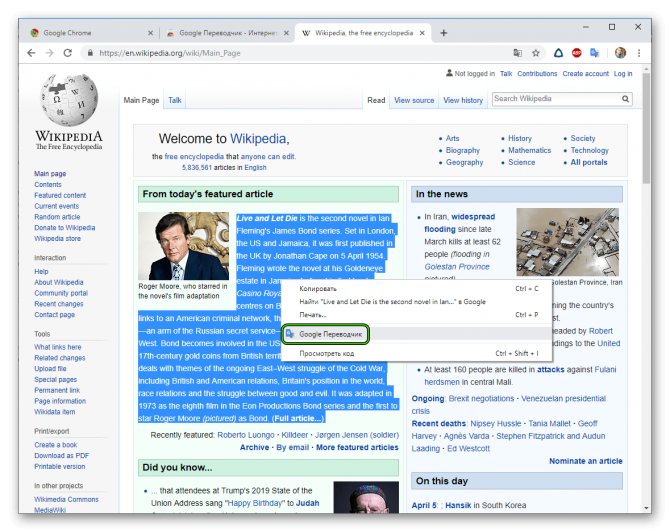Open the All portals link
Image resolution: width=670 pixels, height=532 pixels.
pyautogui.click(x=589, y=162)
